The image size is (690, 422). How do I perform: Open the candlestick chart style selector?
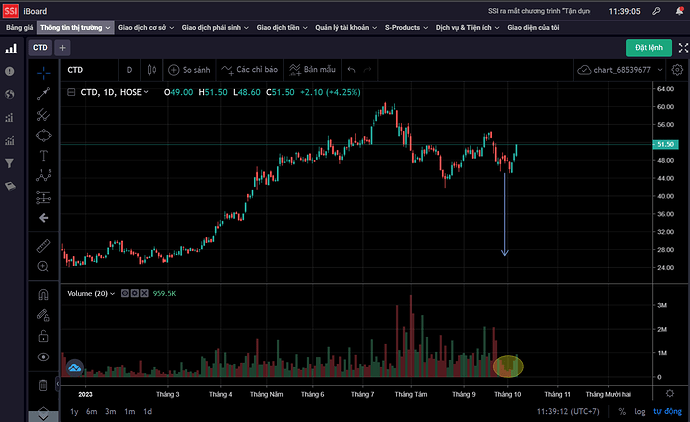pos(152,70)
